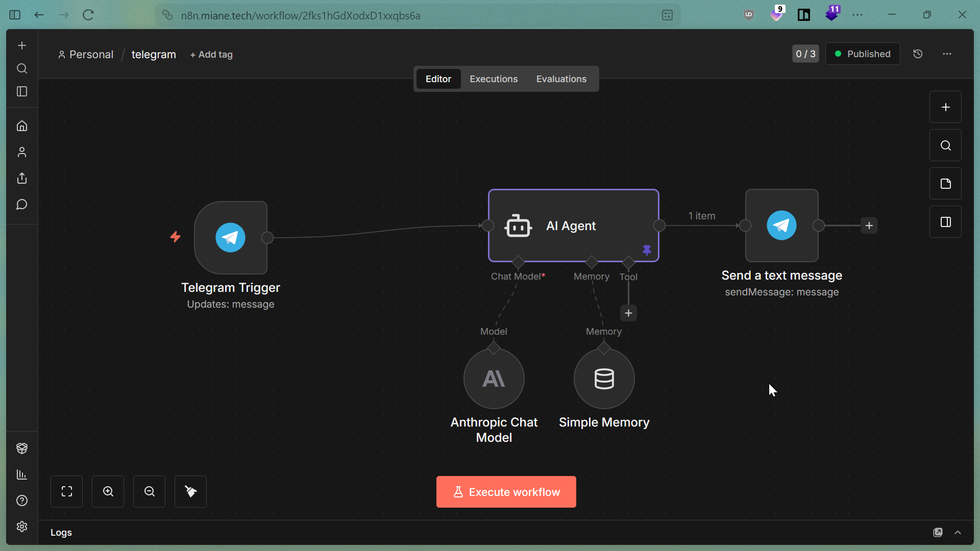Expand the Logs panel chevron
Image resolution: width=980 pixels, height=551 pixels.
pyautogui.click(x=958, y=532)
